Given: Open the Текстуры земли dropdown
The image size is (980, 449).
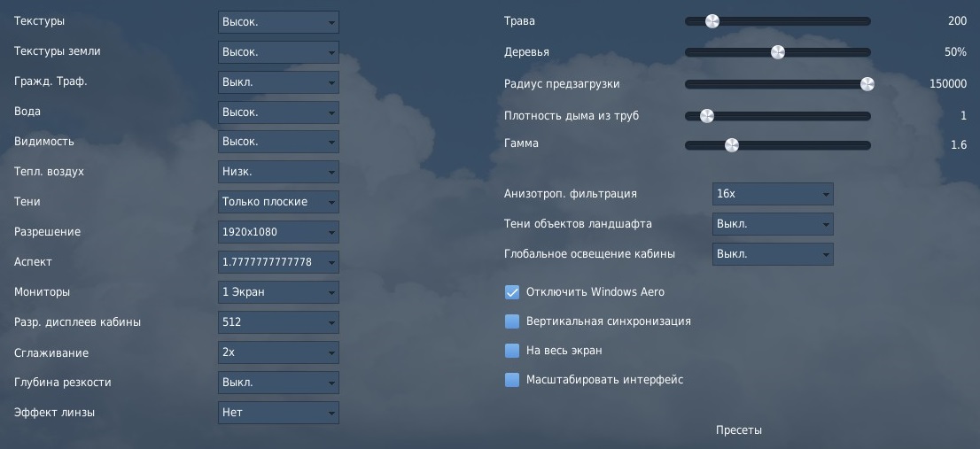Looking at the screenshot, I should click(278, 52).
